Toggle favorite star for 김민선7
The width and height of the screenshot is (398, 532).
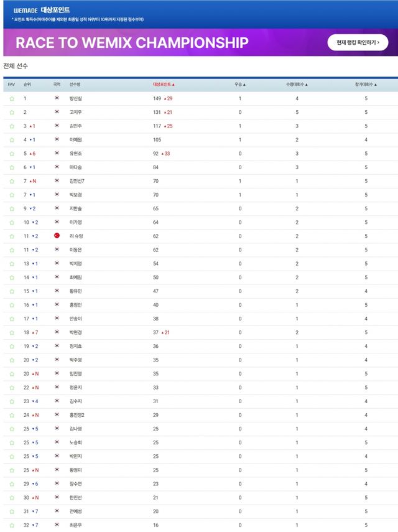tap(11, 181)
